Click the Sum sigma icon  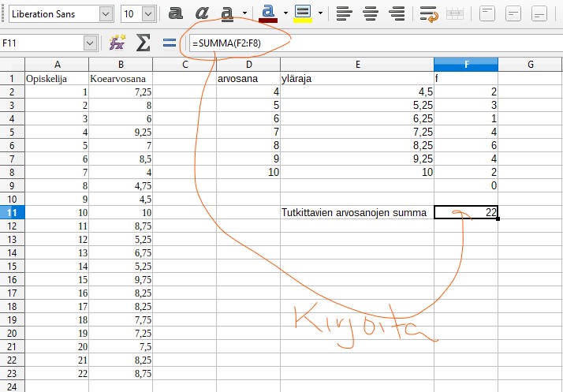click(x=143, y=43)
